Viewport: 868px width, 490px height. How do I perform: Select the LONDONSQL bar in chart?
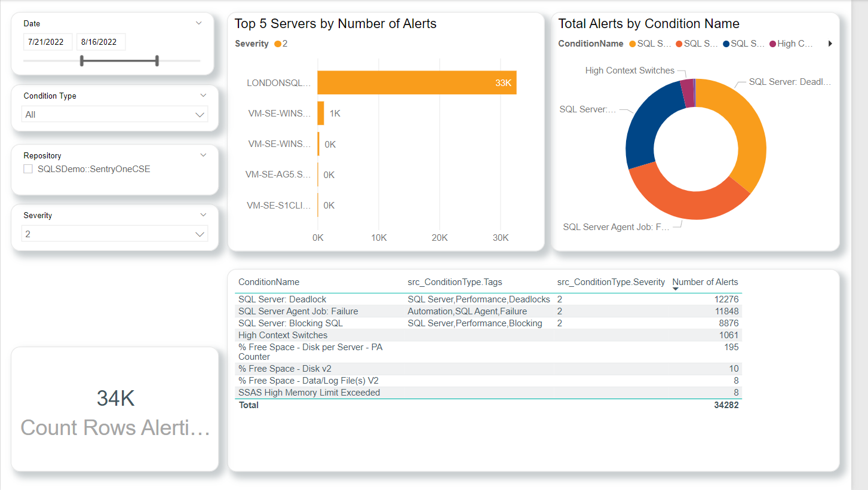416,82
